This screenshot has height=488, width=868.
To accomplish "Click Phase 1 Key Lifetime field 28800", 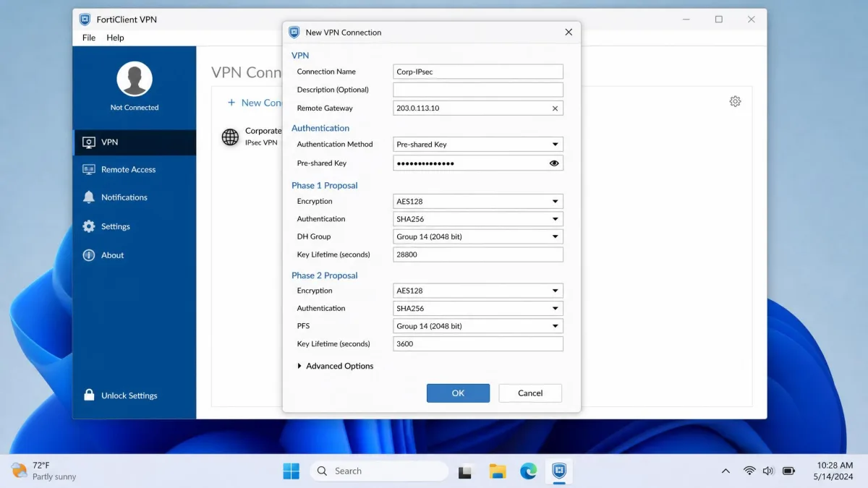I will [x=478, y=254].
